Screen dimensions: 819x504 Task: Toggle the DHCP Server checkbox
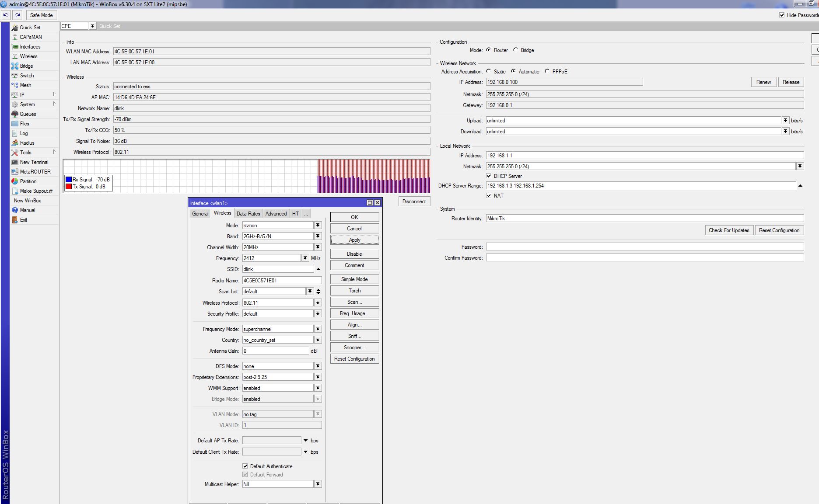pos(489,176)
